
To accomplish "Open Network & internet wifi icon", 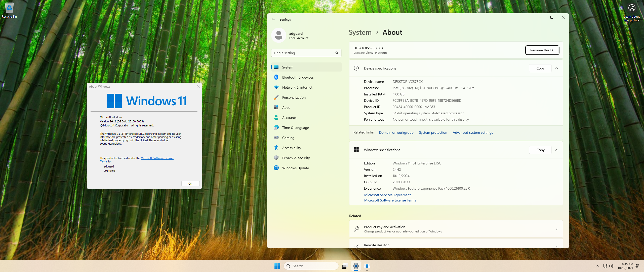I will click(276, 87).
